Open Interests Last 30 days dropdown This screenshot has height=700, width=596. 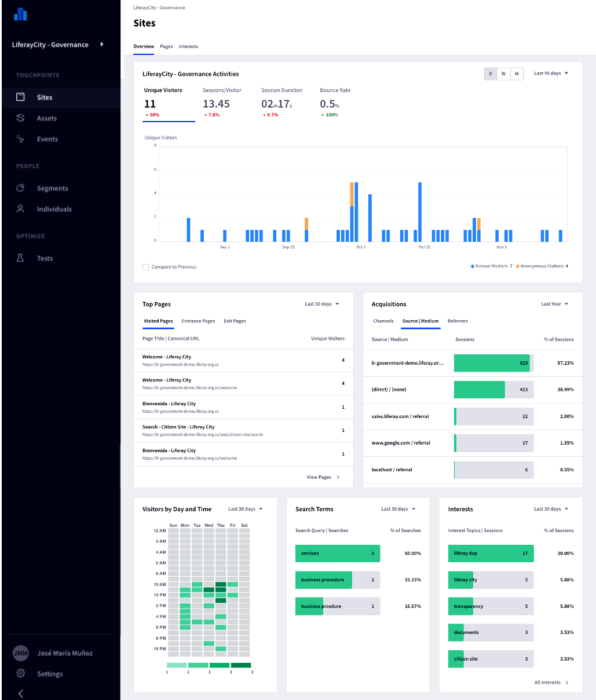551,509
